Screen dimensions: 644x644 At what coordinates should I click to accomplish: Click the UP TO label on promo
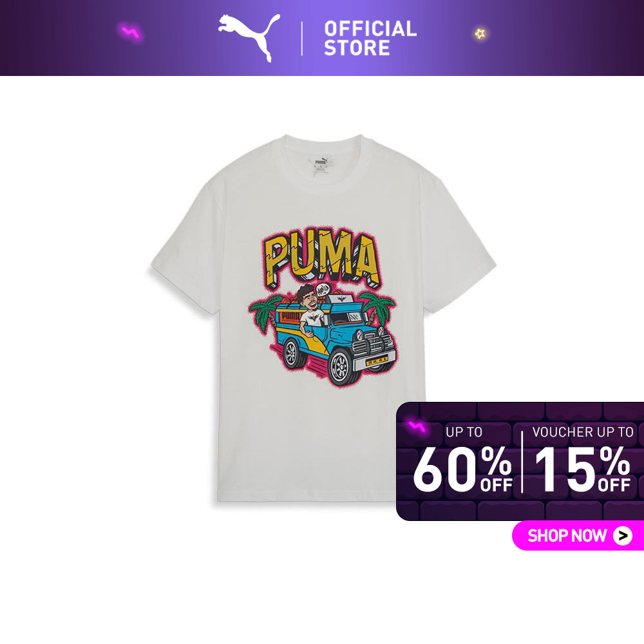click(464, 431)
